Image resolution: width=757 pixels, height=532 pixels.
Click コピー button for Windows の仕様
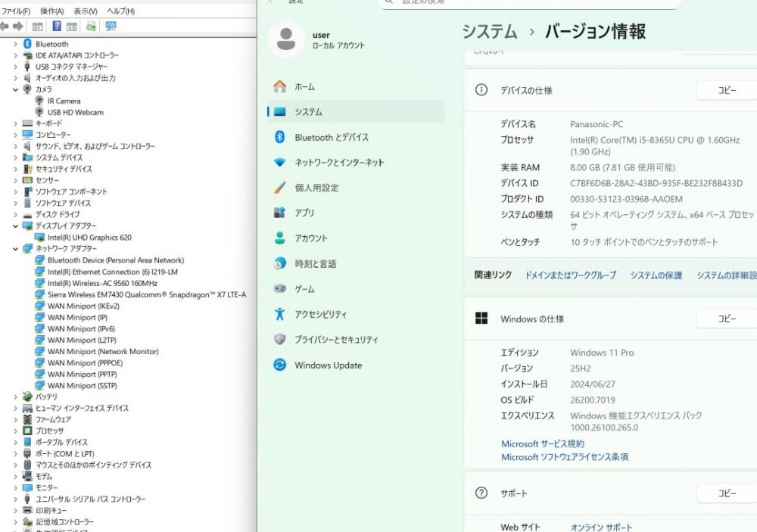[x=725, y=319]
